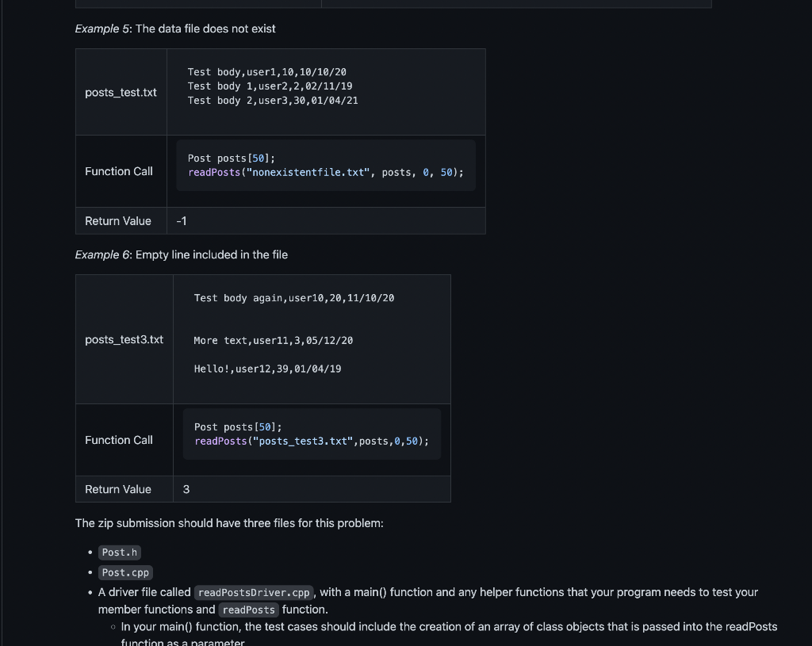Screen dimensions: 812x646
Task: Click the "More text,user11,3,05/12/20" line
Action: (x=273, y=341)
